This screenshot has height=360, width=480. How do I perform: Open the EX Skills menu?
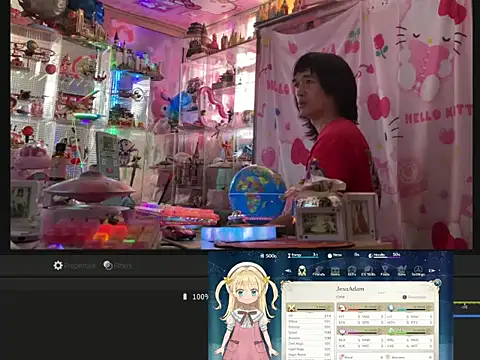[368, 271]
